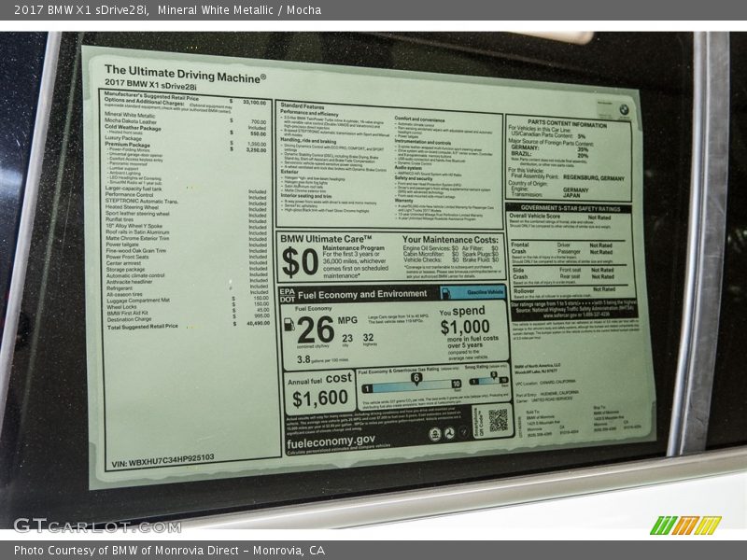Viewport: 747px width, 560px height.
Task: Click 'REGENSBURG, GERMANY' assembly point
Action: pyautogui.click(x=594, y=177)
